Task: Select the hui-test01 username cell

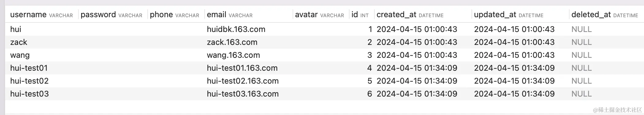Action: pyautogui.click(x=29, y=68)
